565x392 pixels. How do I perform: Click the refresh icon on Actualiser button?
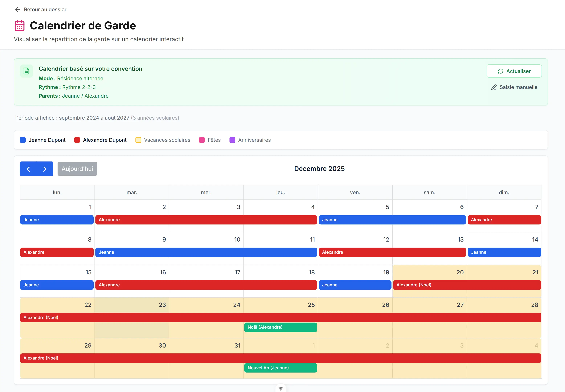[x=501, y=71]
